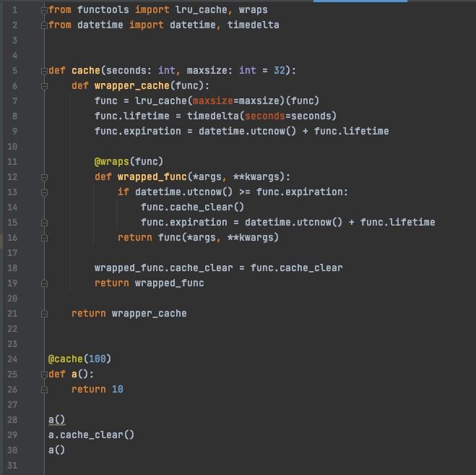Viewport: 476px width, 475px height.
Task: Collapse the if block fold at line 13
Action: (x=44, y=192)
